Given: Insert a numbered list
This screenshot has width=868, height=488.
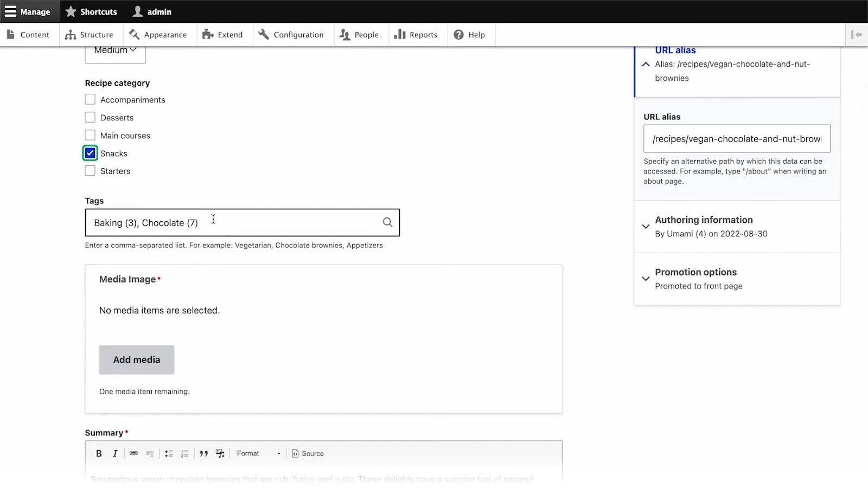Looking at the screenshot, I should coord(185,453).
